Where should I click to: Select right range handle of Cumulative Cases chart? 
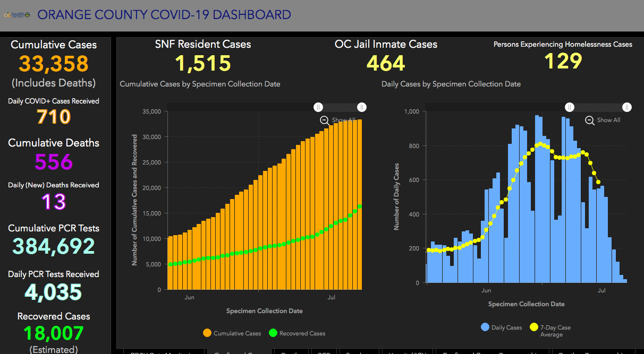point(362,107)
